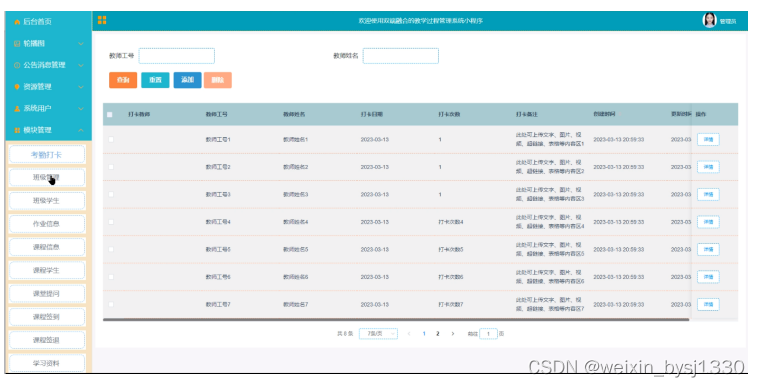Go to next page using the right arrow
The image size is (760, 387).
click(x=453, y=334)
